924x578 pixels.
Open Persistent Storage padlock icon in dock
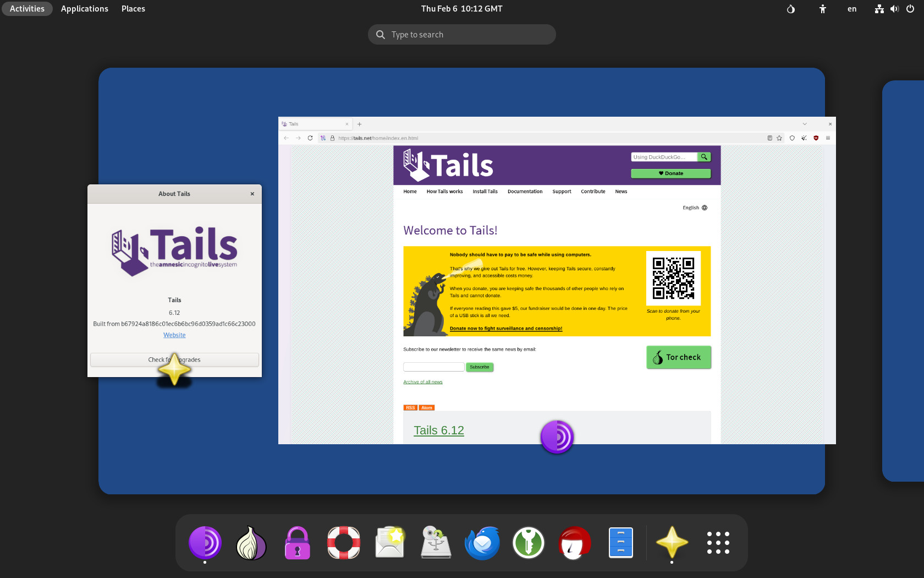tap(298, 543)
